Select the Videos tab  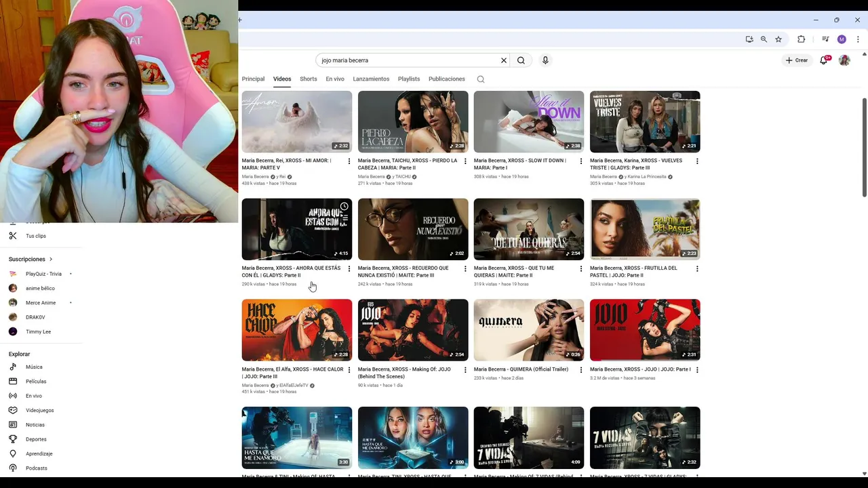[x=282, y=79]
